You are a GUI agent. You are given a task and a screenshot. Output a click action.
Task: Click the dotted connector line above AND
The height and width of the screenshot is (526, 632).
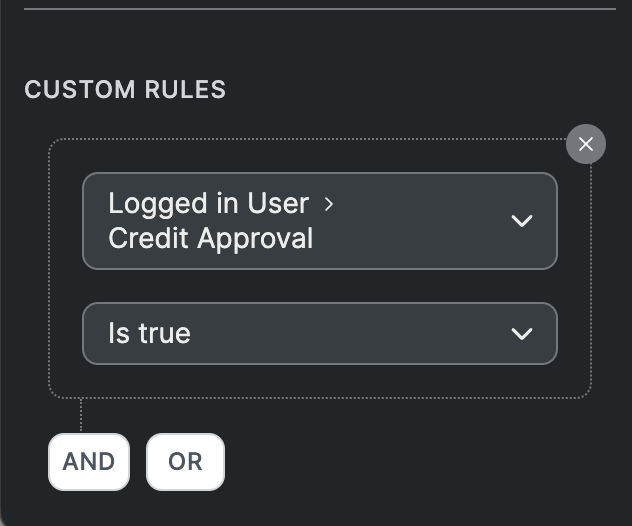tap(81, 415)
